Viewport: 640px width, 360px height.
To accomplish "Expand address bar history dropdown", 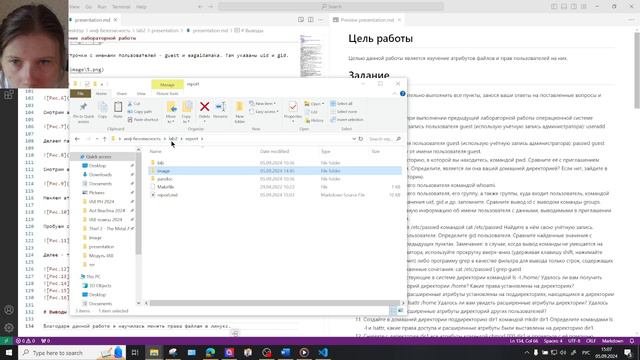I will coord(353,139).
